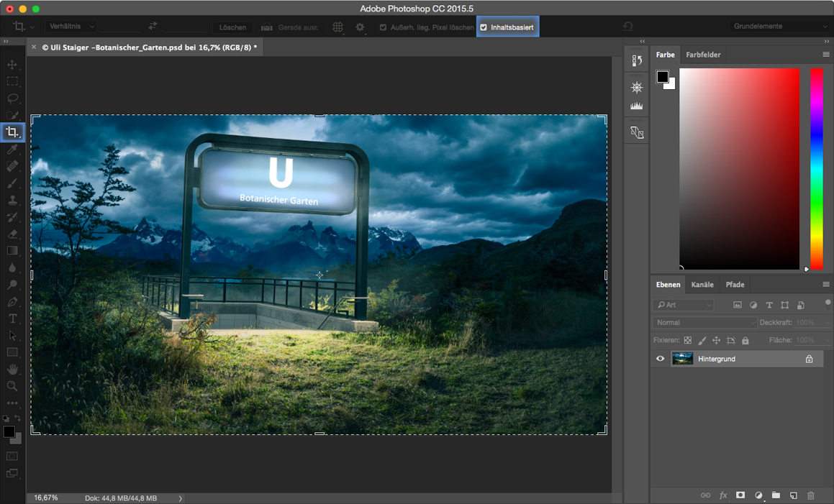The image size is (834, 504).
Task: Select the Pen tool
Action: [x=12, y=301]
